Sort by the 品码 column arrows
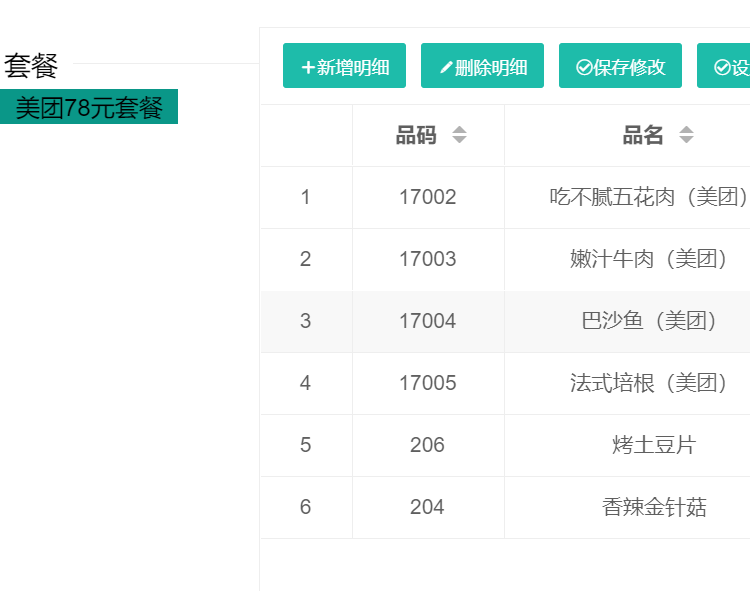750x591 pixels. click(x=459, y=135)
